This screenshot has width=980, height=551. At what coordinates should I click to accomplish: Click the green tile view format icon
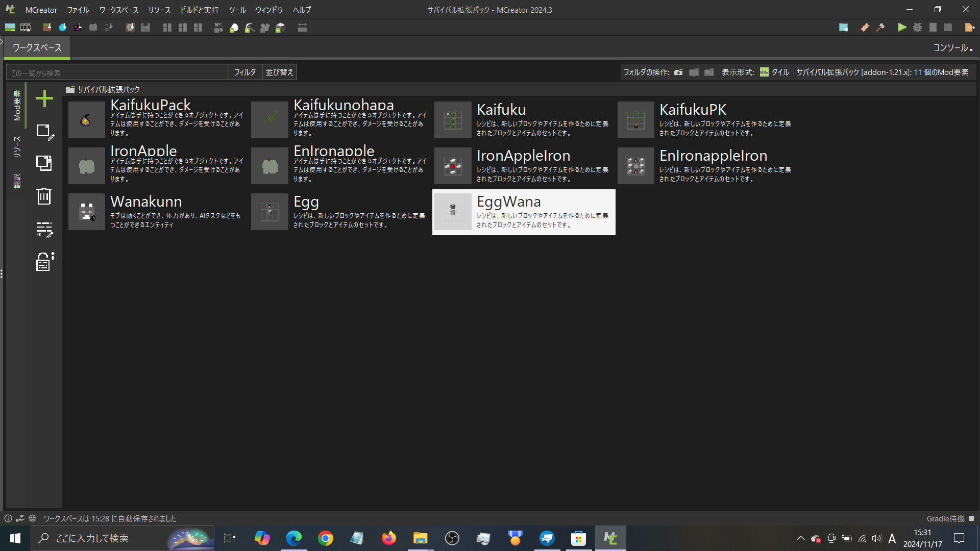click(764, 72)
